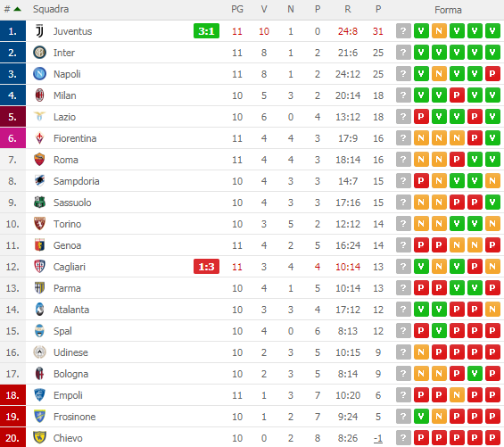Viewport: 504px width, 447px height.
Task: Sort standings by the PG column header
Action: click(237, 9)
